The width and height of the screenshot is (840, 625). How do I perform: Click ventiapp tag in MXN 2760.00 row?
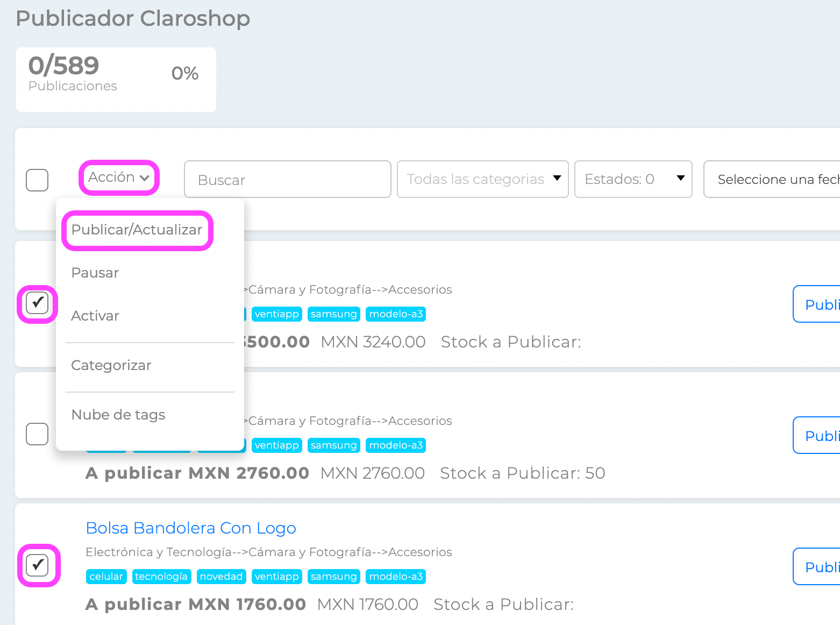point(277,445)
